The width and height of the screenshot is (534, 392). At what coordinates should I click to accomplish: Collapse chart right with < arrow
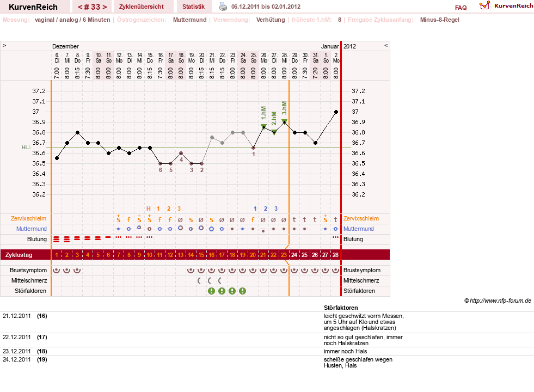click(x=386, y=45)
